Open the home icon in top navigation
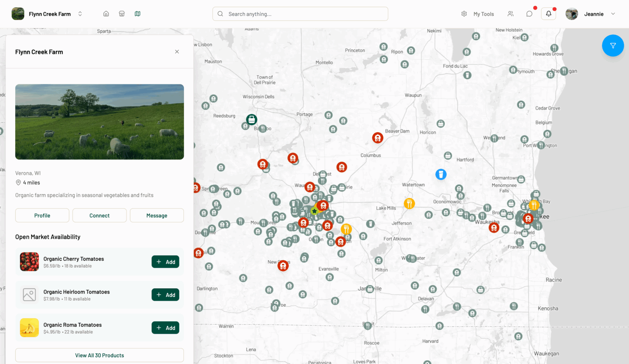Screen dimensions: 629x364 click(106, 14)
